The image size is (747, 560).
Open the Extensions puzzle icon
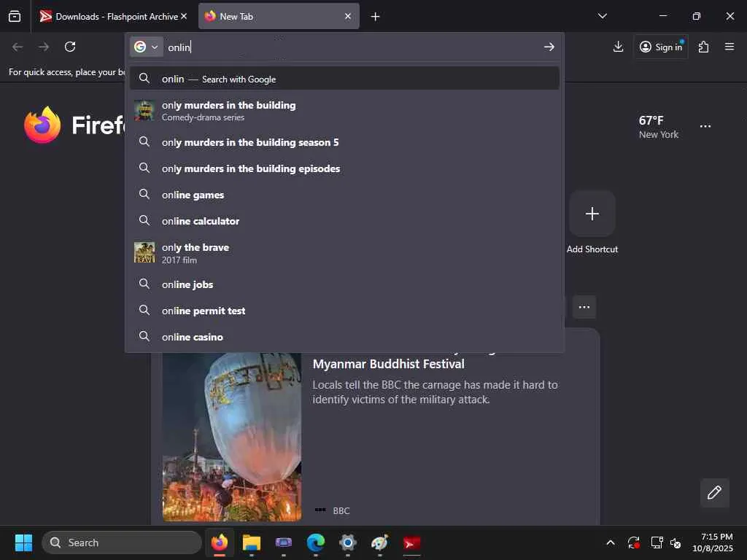pyautogui.click(x=703, y=47)
